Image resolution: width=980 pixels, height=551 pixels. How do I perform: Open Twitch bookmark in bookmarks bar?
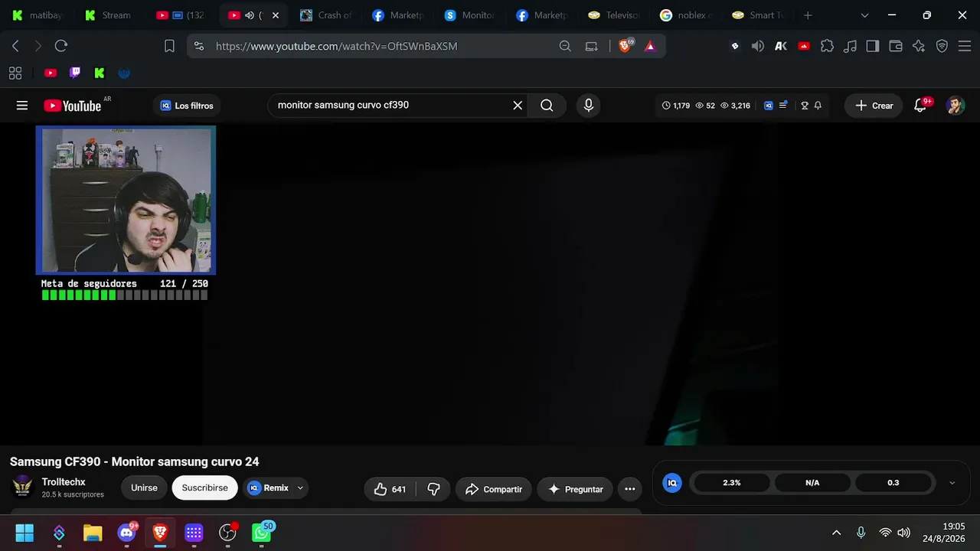click(x=75, y=73)
